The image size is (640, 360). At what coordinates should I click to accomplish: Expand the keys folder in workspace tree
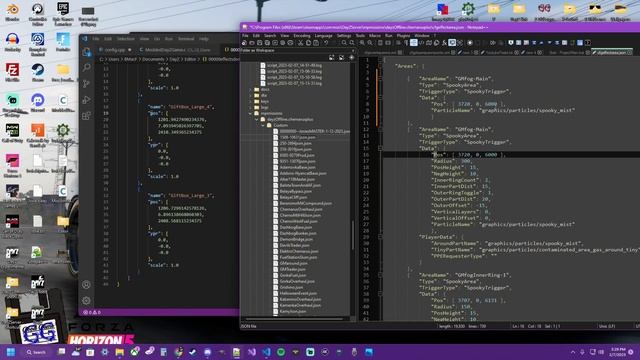250,101
